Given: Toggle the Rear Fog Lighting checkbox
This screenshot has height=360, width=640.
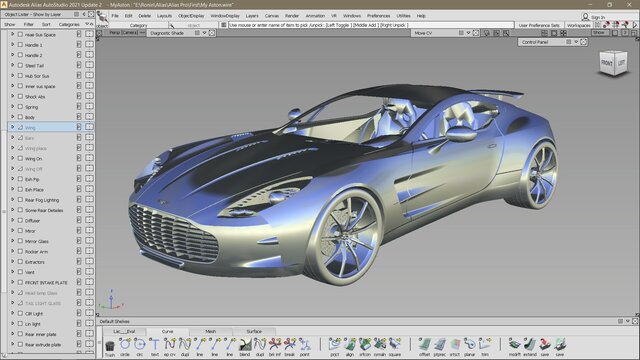Looking at the screenshot, I should click(x=20, y=200).
